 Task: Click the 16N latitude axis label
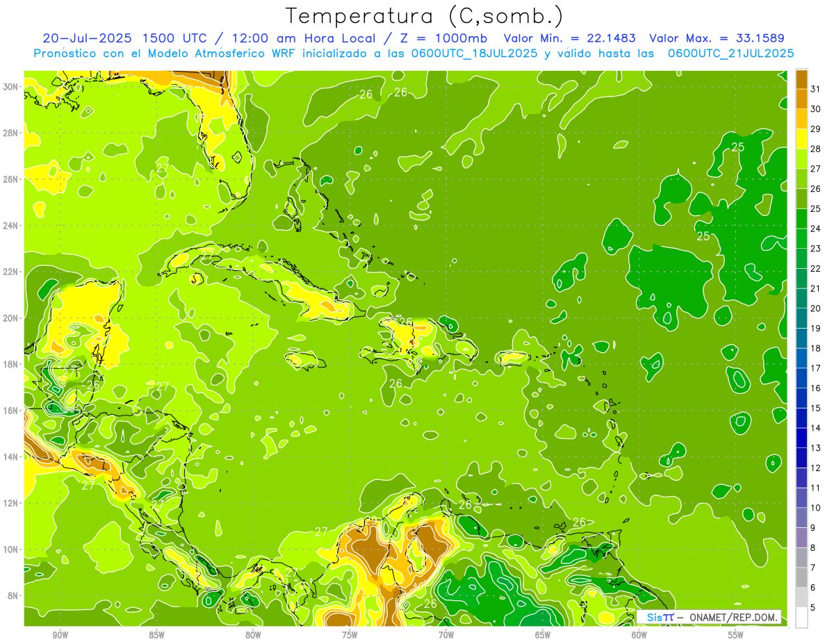click(11, 411)
